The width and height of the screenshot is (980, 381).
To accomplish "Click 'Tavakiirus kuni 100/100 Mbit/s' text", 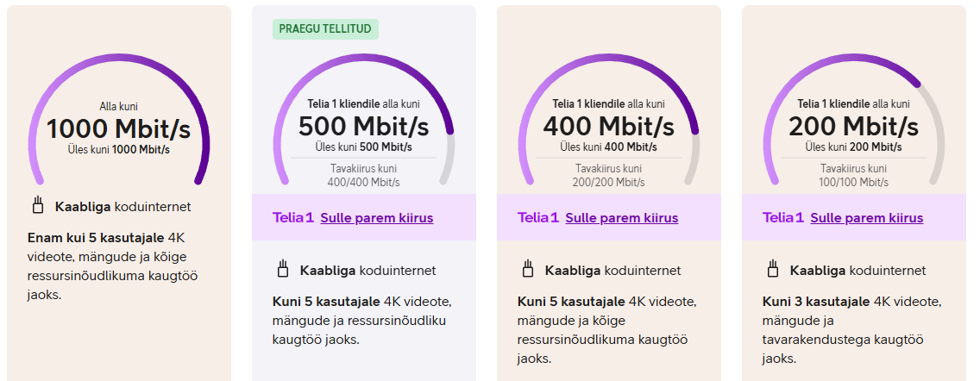I will (x=854, y=176).
